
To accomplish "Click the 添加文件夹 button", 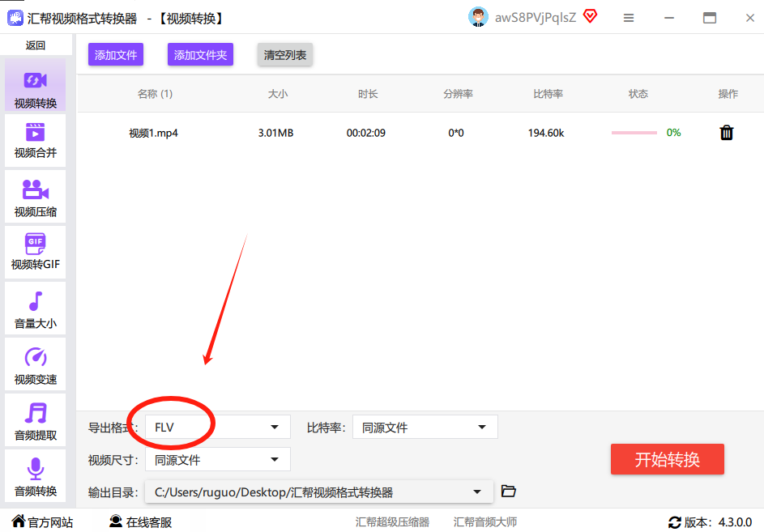I will pos(200,54).
